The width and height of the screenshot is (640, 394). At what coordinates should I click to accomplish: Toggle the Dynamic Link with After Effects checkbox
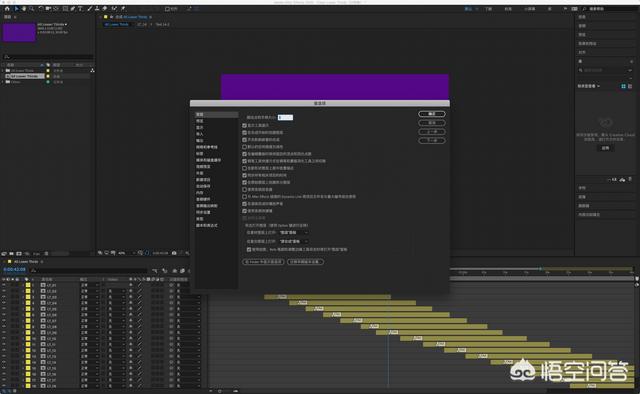click(x=244, y=196)
